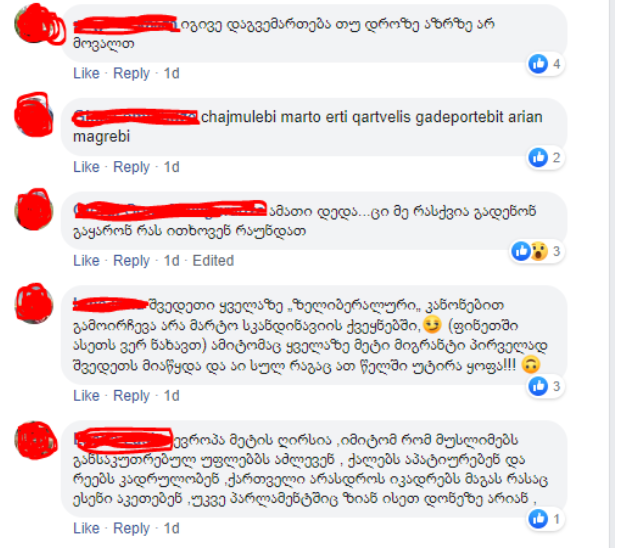The width and height of the screenshot is (629, 555).
Task: Open profile picture of chajmulebi commenter
Action: (34, 115)
